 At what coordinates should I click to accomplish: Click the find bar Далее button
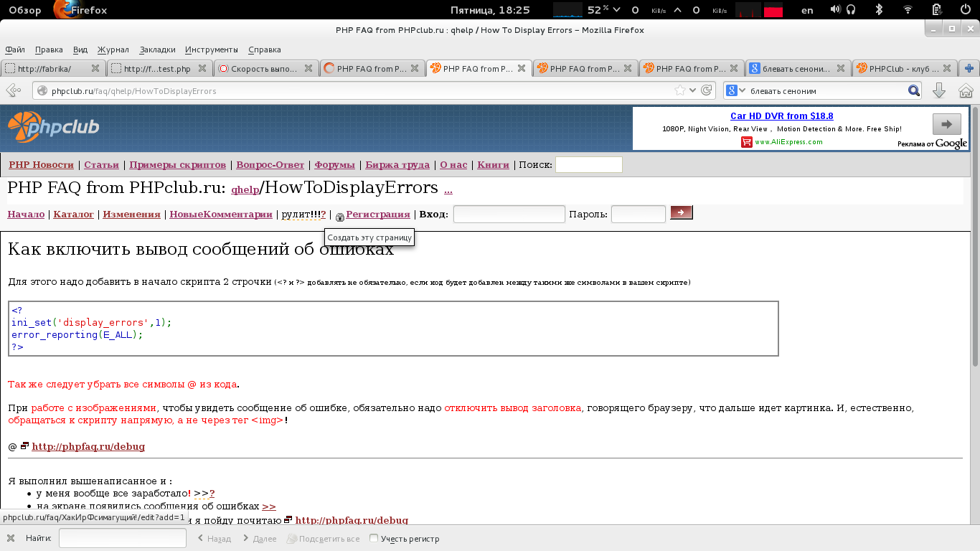tap(259, 538)
